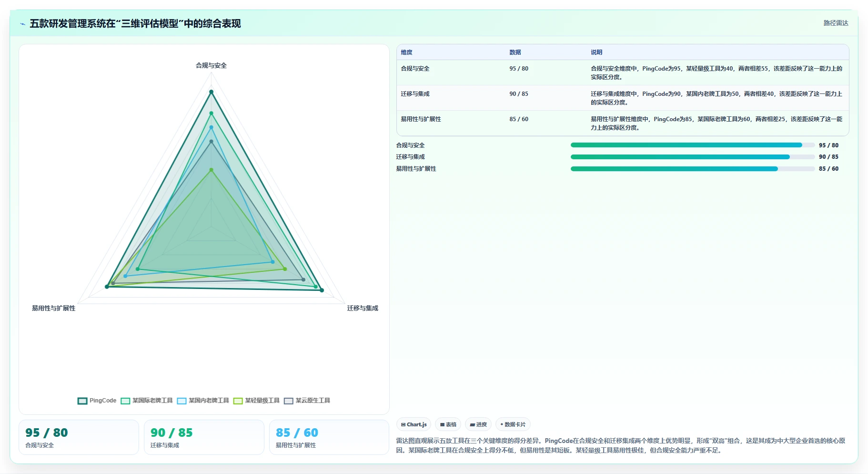Click the Chart.js chip
Image resolution: width=868 pixels, height=474 pixels.
[x=414, y=424]
